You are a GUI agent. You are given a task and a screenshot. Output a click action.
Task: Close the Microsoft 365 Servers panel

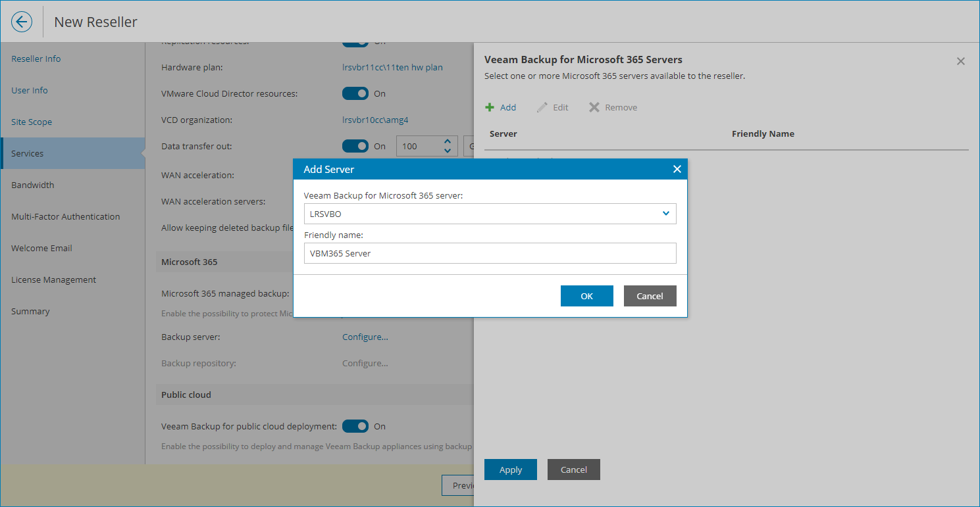[961, 61]
